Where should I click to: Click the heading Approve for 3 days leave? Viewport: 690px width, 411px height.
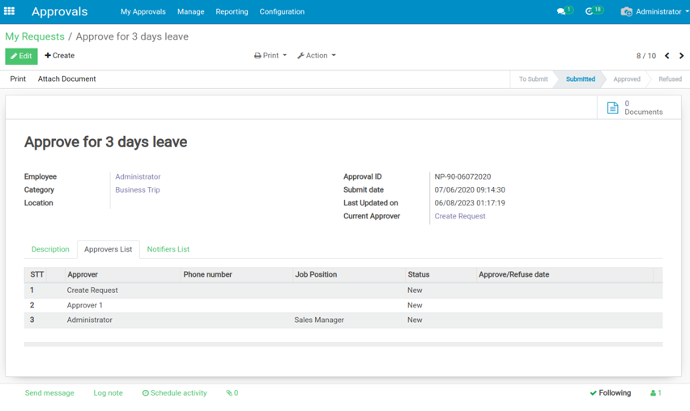tap(106, 142)
